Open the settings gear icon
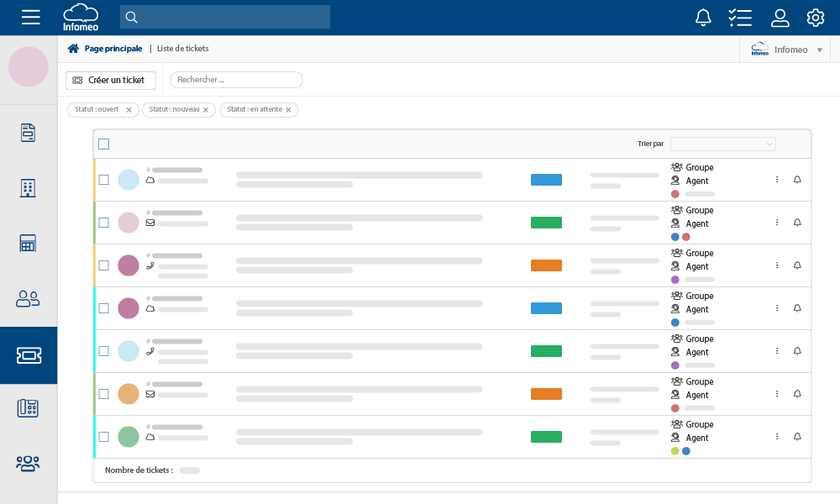The image size is (840, 504). [x=815, y=17]
